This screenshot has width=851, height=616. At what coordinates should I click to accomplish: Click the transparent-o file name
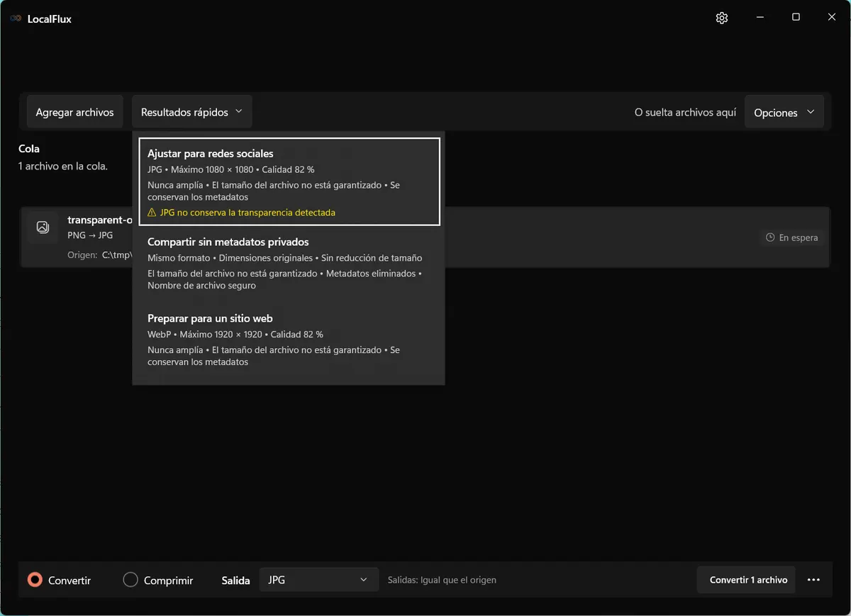(100, 220)
